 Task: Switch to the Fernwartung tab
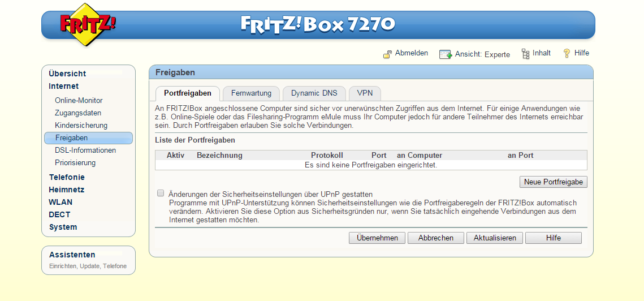(x=252, y=93)
